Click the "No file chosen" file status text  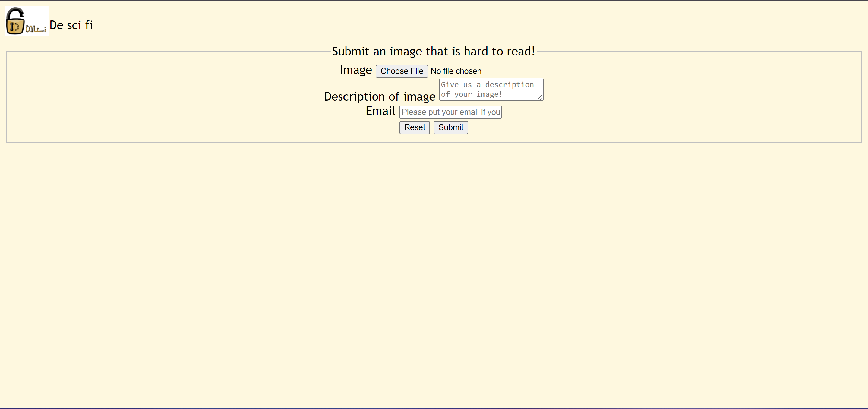pyautogui.click(x=456, y=71)
